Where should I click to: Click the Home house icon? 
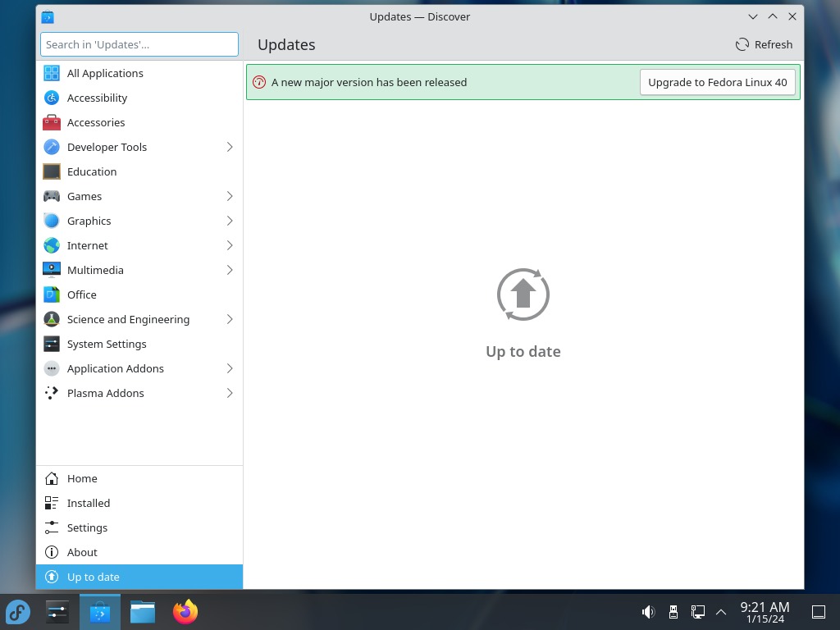[x=52, y=478]
